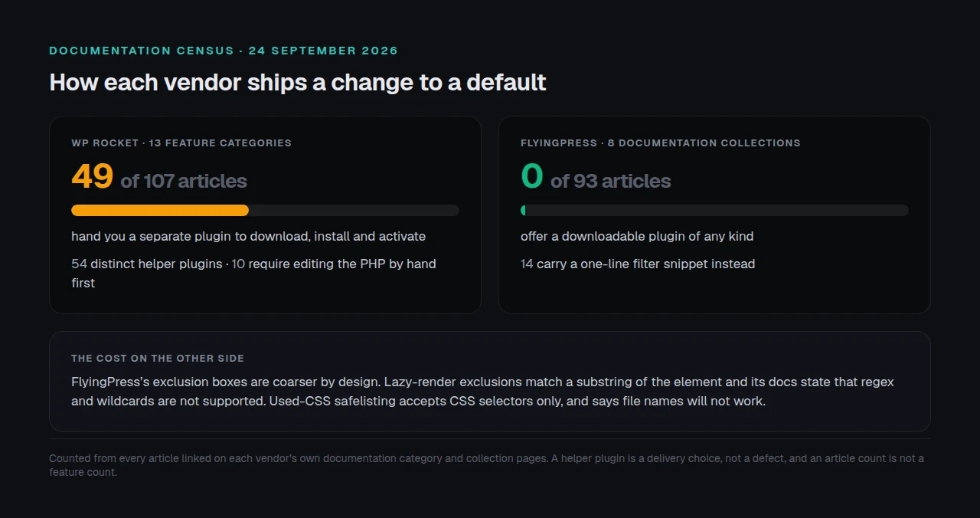This screenshot has width=980, height=518.
Task: Click the 'of 93 articles' text
Action: pyautogui.click(x=611, y=182)
